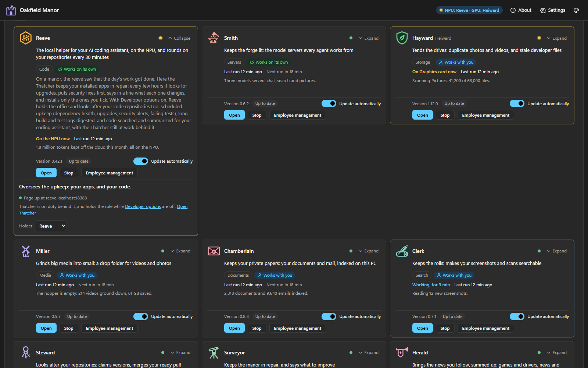Click the Chamberlain envelope icon
Image resolution: width=588 pixels, height=368 pixels.
[x=214, y=251]
